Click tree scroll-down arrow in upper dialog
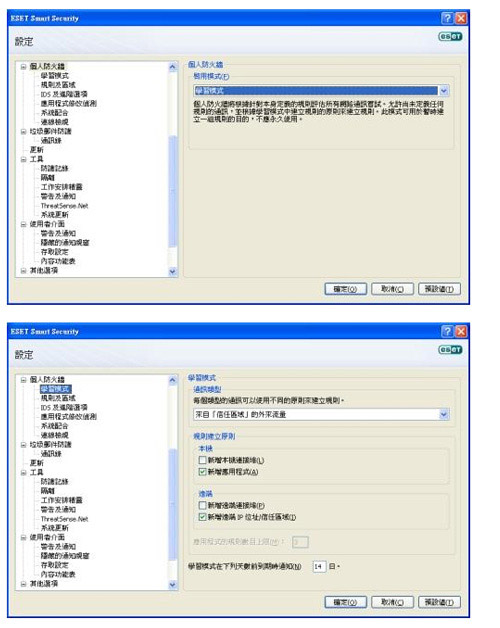 173,272
